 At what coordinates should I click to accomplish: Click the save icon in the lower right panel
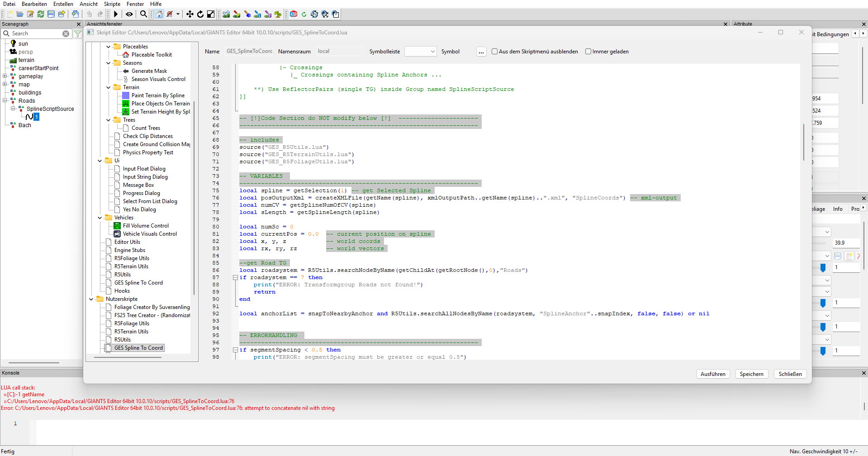coord(838,256)
